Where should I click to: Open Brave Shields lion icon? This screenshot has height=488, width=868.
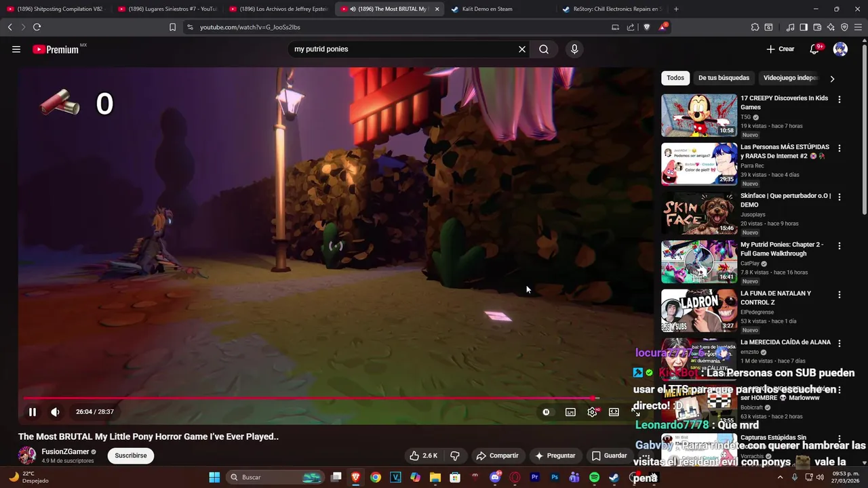[x=646, y=27]
